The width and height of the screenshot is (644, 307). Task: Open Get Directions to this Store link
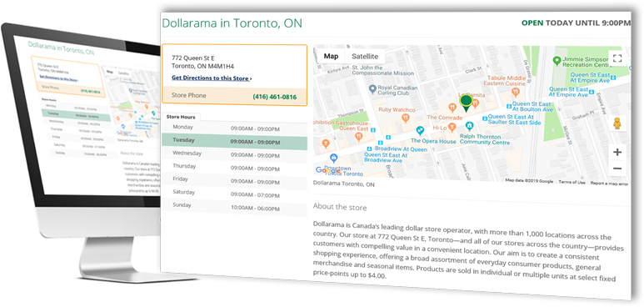(x=212, y=78)
